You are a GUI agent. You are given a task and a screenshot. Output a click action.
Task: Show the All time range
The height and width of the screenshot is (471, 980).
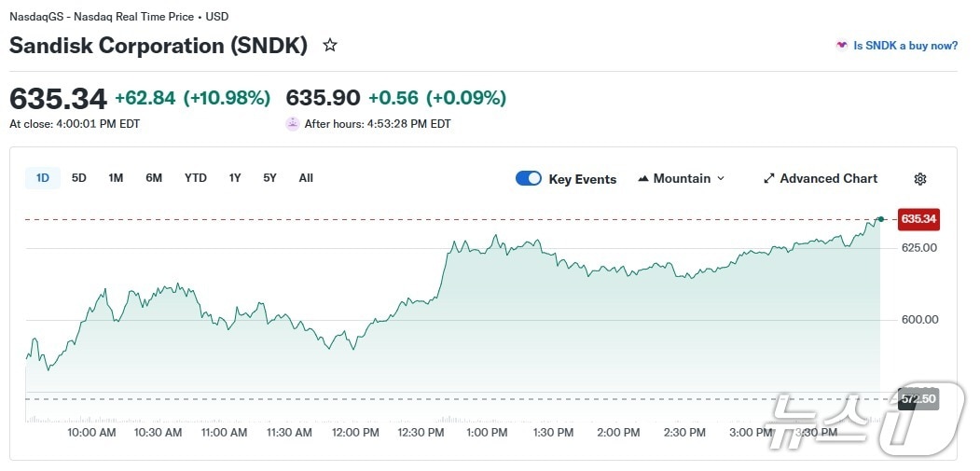pos(306,178)
